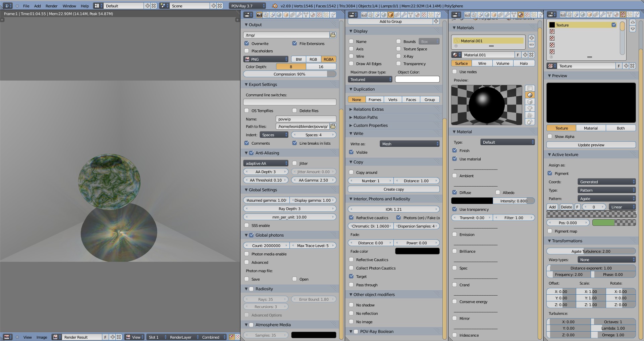Expand the Motion Paths panel
The height and width of the screenshot is (341, 644).
[365, 117]
